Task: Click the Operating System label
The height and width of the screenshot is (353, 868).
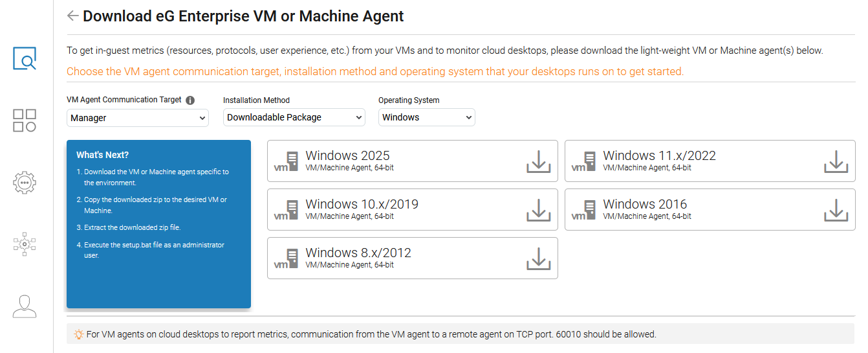Action: click(x=409, y=100)
